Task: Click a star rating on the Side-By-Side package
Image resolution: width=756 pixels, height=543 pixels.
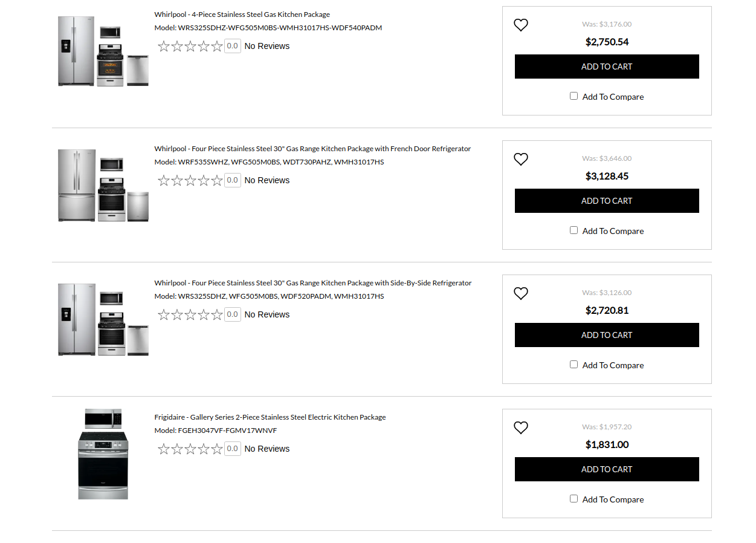Action: (x=176, y=314)
